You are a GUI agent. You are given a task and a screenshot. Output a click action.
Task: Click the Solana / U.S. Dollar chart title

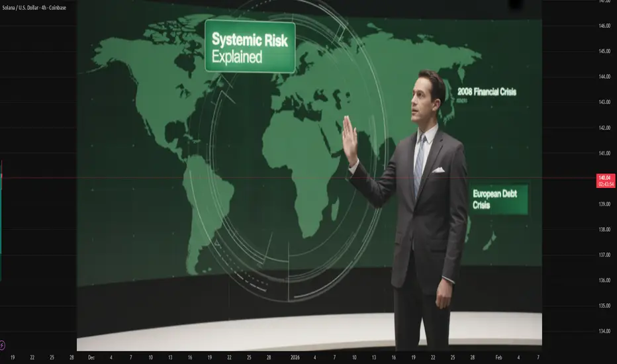34,7
